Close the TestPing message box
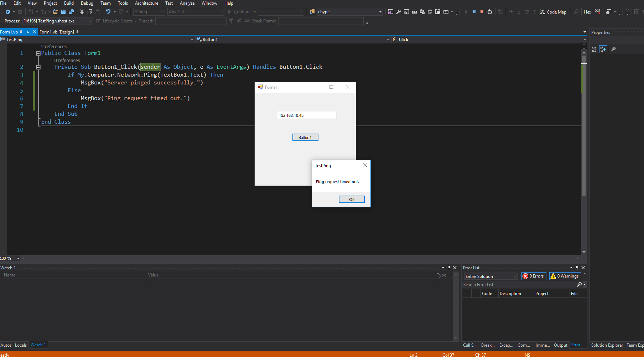This screenshot has width=644, height=357. (x=365, y=165)
